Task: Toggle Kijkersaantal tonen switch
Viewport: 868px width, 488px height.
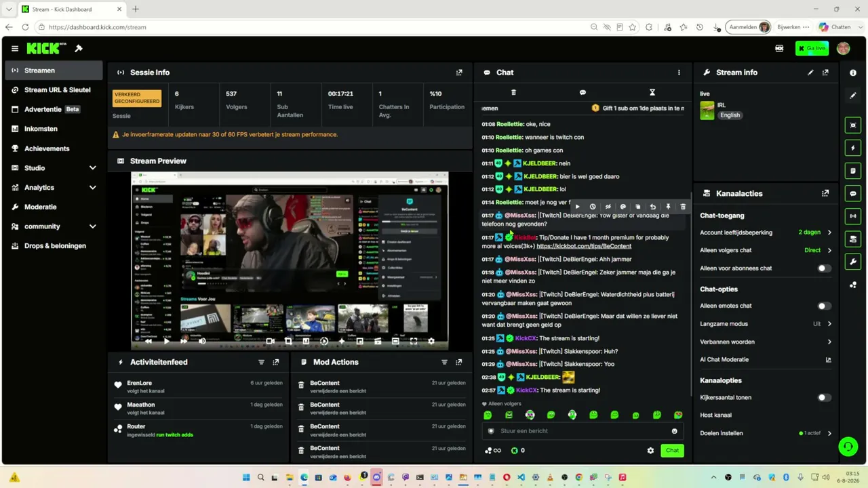Action: point(824,398)
